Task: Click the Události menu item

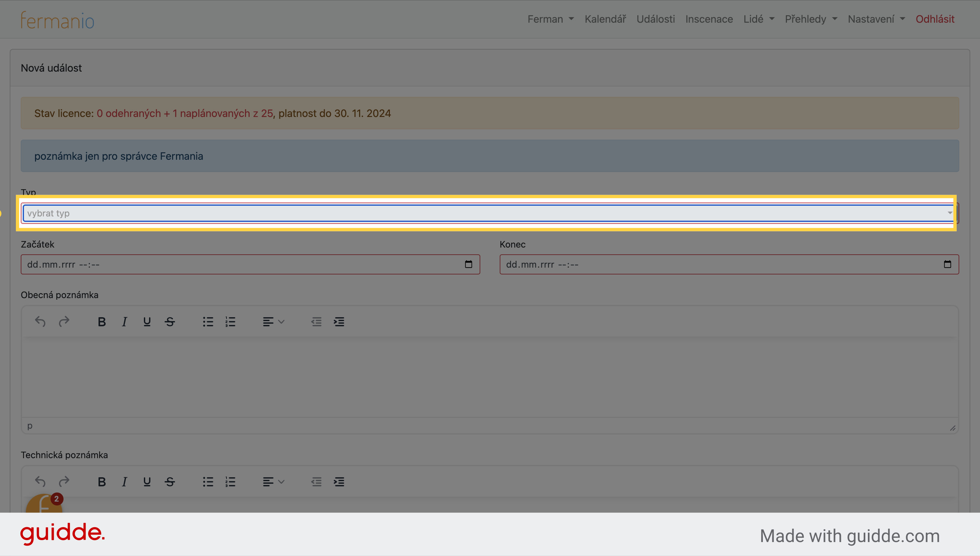Action: (656, 19)
